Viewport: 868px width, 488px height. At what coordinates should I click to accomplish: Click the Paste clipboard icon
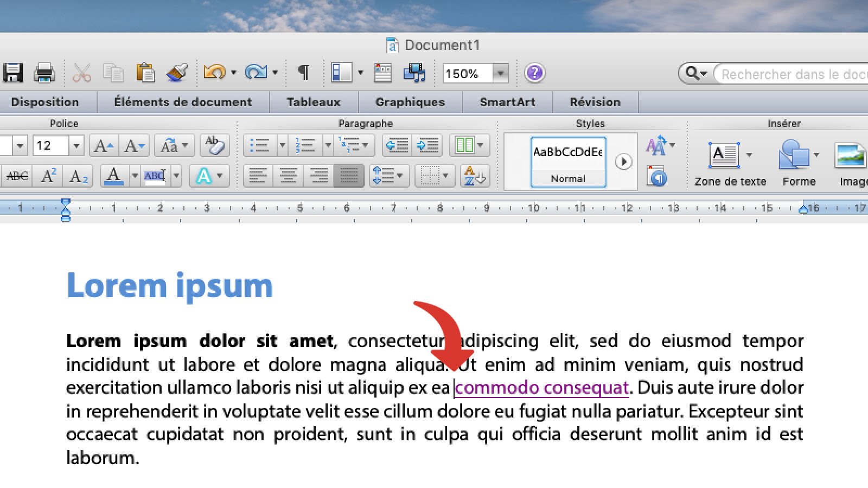[x=145, y=72]
